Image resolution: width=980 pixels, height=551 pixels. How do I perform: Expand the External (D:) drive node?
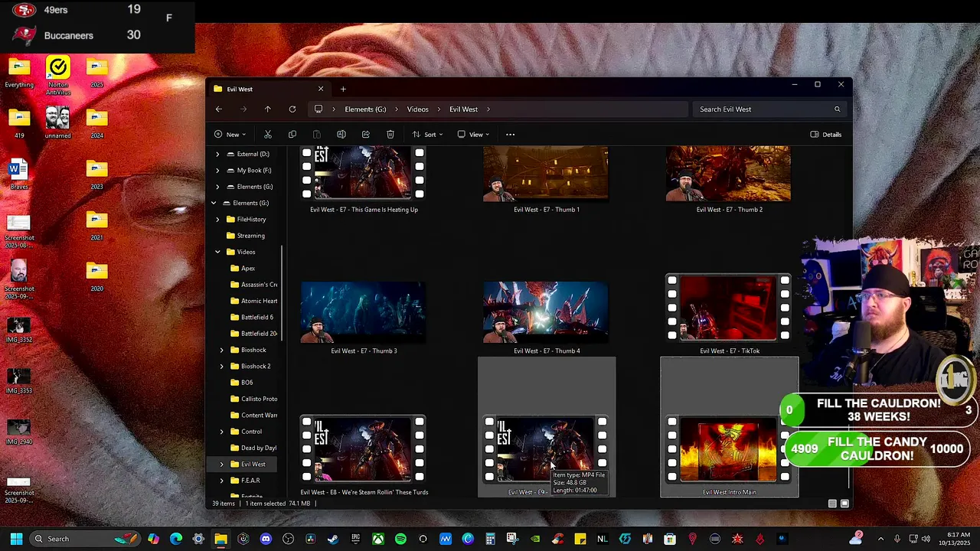pos(217,154)
